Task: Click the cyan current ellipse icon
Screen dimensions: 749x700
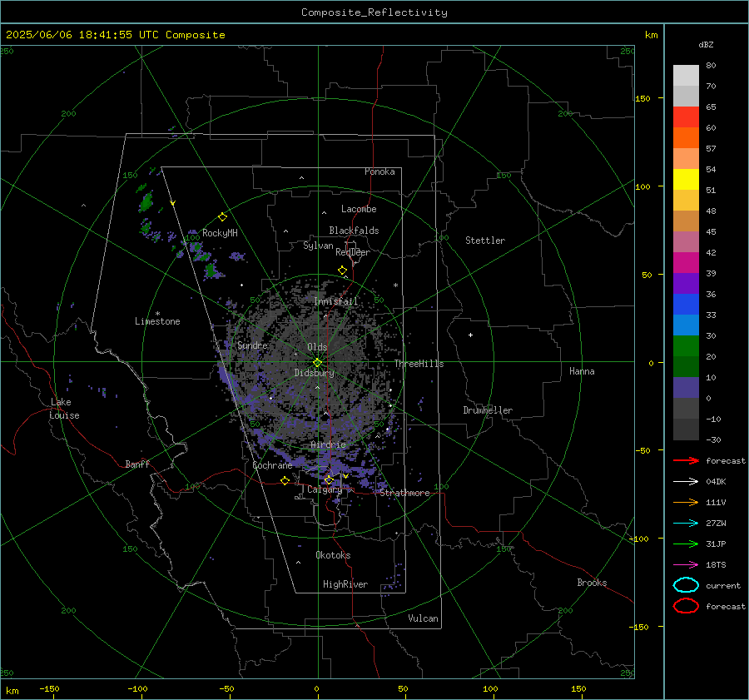Action: click(x=686, y=585)
